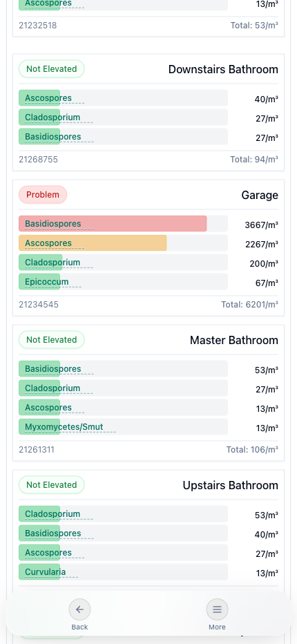
Task: Select the Upstairs Bathroom heading
Action: 230,486
